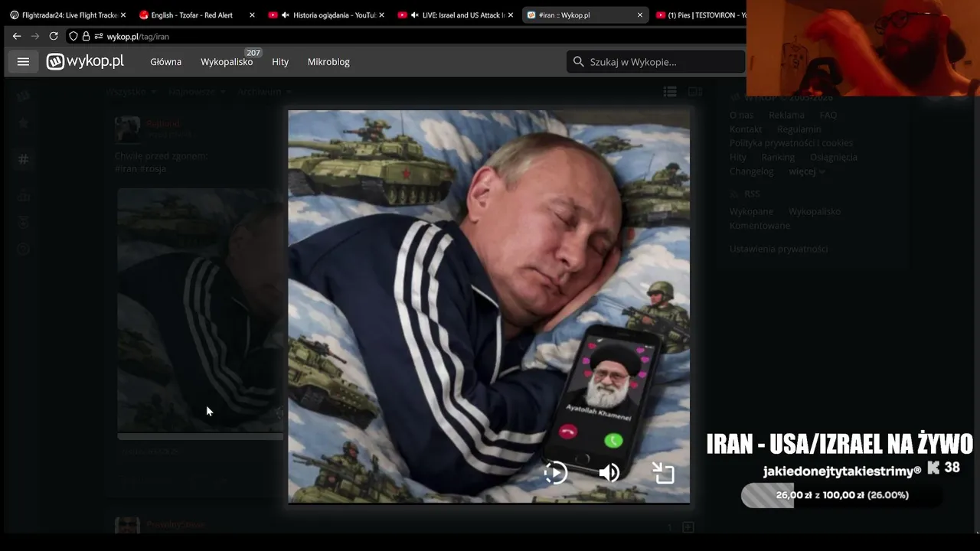This screenshot has width=980, height=551.
Task: Expand the więcej footer links
Action: (807, 171)
